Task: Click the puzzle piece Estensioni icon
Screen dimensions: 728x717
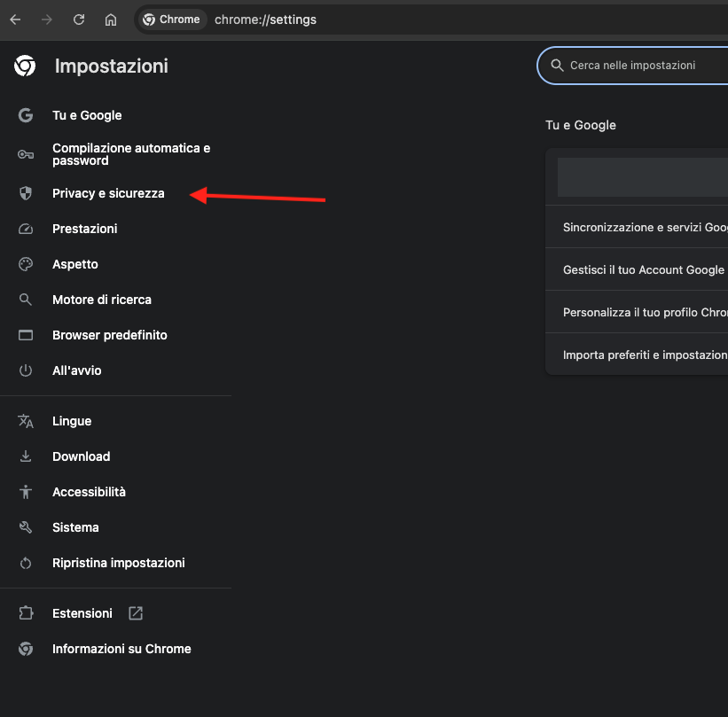Action: [x=26, y=613]
